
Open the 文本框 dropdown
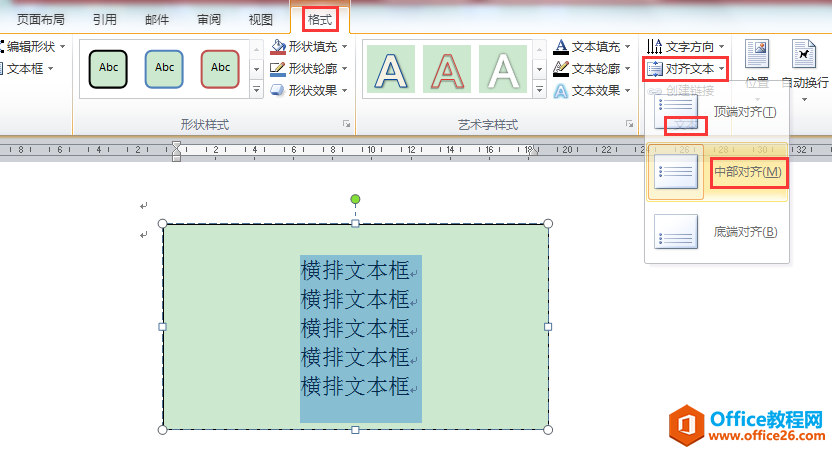click(28, 68)
